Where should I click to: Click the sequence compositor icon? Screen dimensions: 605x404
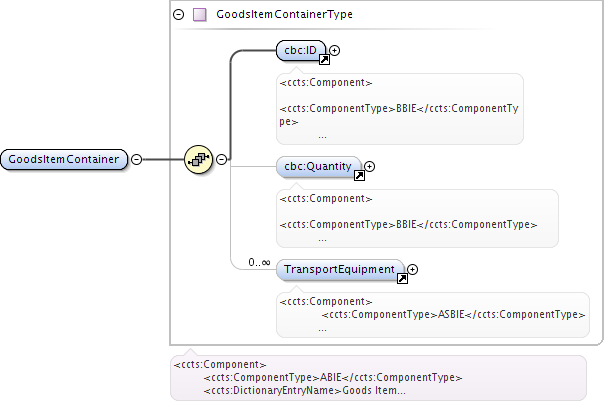199,159
